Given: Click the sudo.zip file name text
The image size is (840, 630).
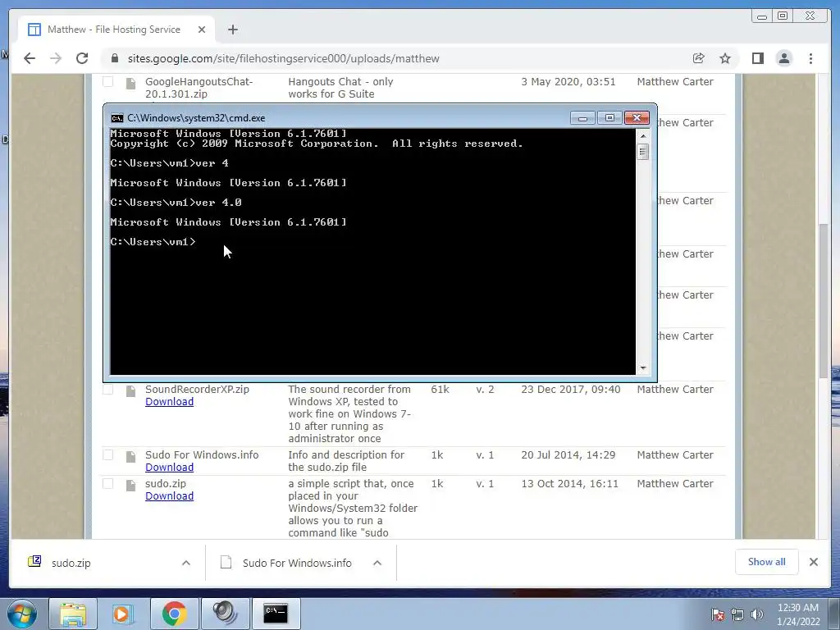Looking at the screenshot, I should click(x=166, y=483).
